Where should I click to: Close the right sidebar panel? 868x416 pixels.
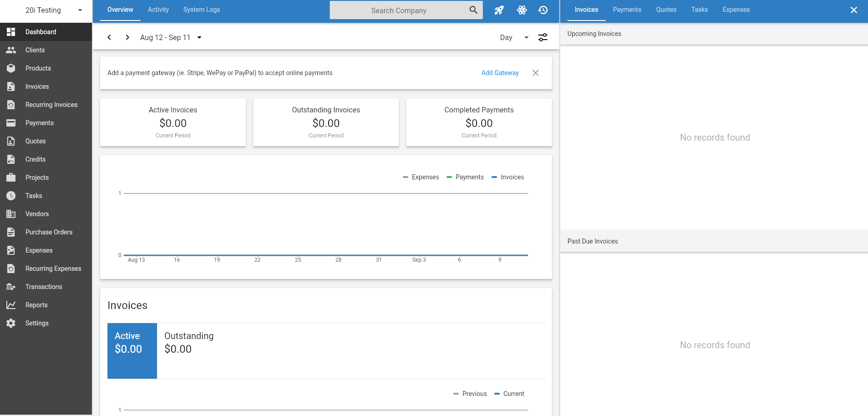point(854,10)
